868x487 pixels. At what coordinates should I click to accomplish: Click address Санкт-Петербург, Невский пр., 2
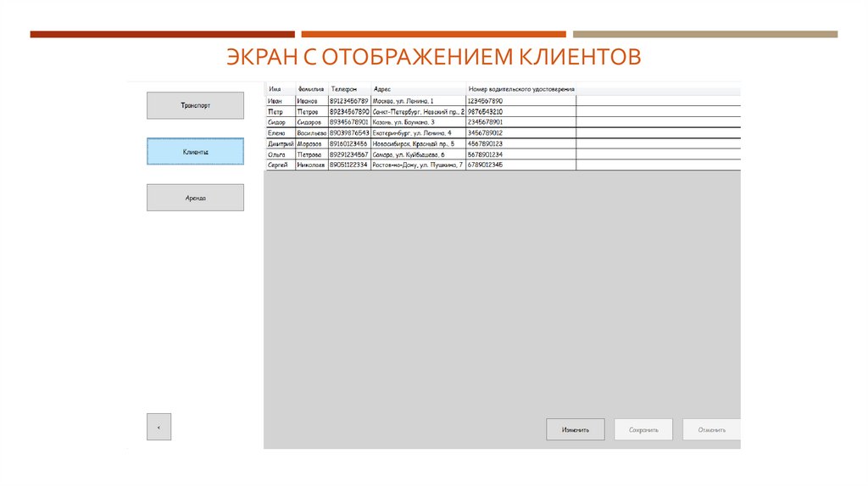coord(418,111)
